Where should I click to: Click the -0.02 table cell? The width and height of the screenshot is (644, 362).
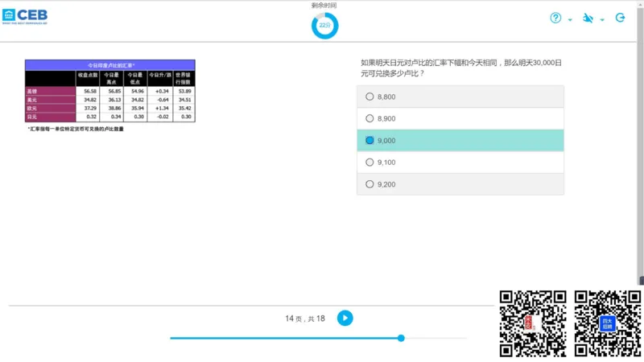(x=160, y=117)
